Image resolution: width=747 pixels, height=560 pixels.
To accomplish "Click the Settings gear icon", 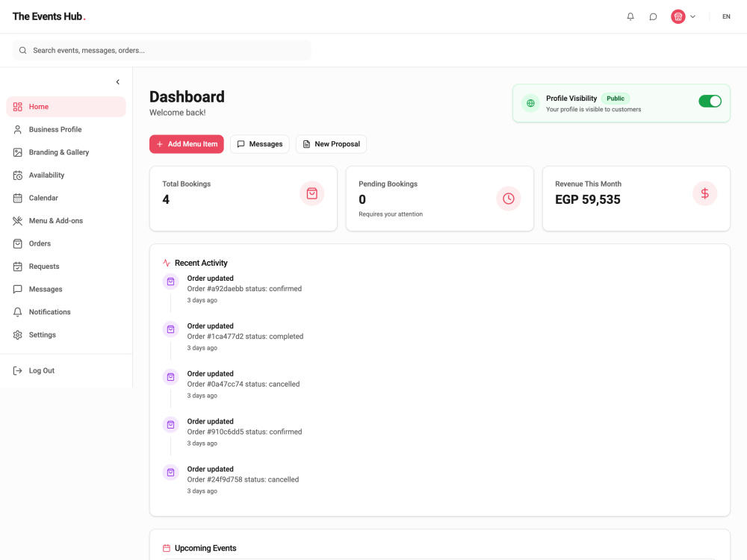I will coord(18,335).
